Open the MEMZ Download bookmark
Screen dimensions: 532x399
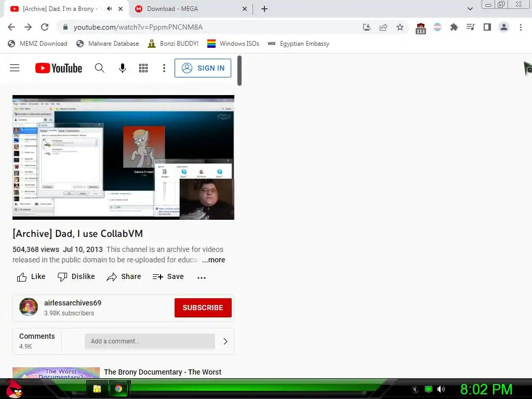37,44
